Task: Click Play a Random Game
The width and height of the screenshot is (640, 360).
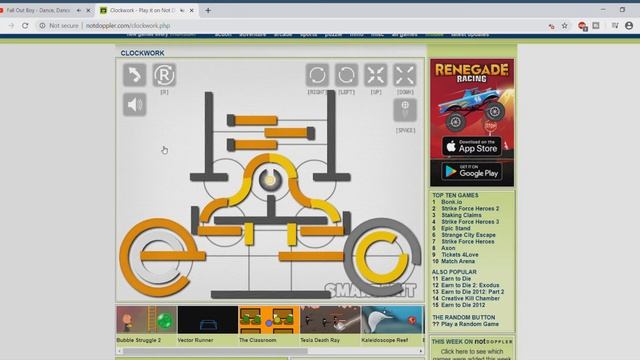Action: pos(470,324)
